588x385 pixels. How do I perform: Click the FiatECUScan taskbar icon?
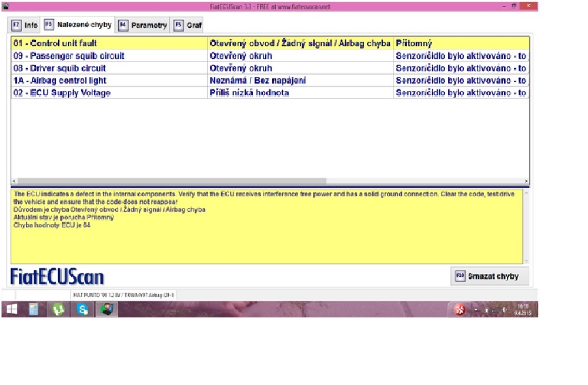106,309
